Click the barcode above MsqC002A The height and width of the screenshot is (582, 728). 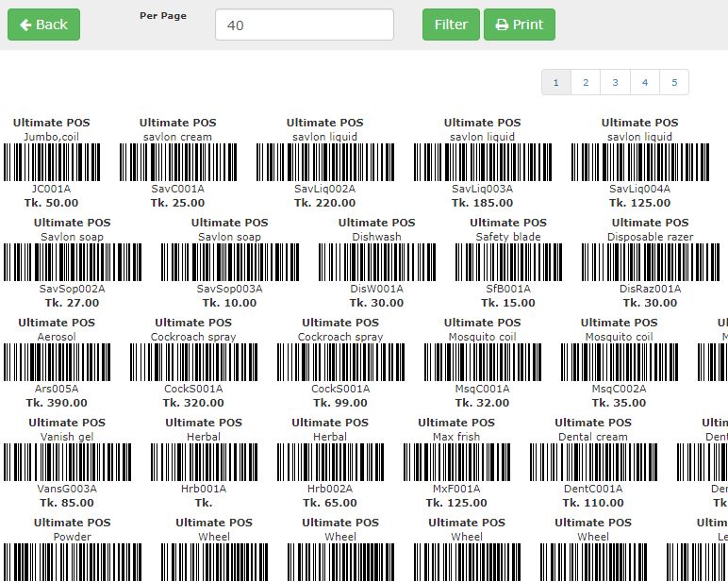click(620, 362)
